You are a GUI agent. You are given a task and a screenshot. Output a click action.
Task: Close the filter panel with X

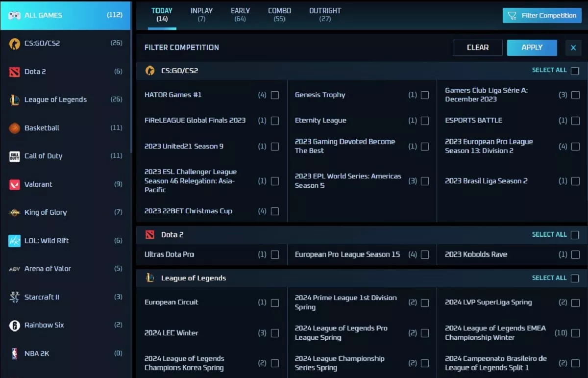(x=573, y=48)
